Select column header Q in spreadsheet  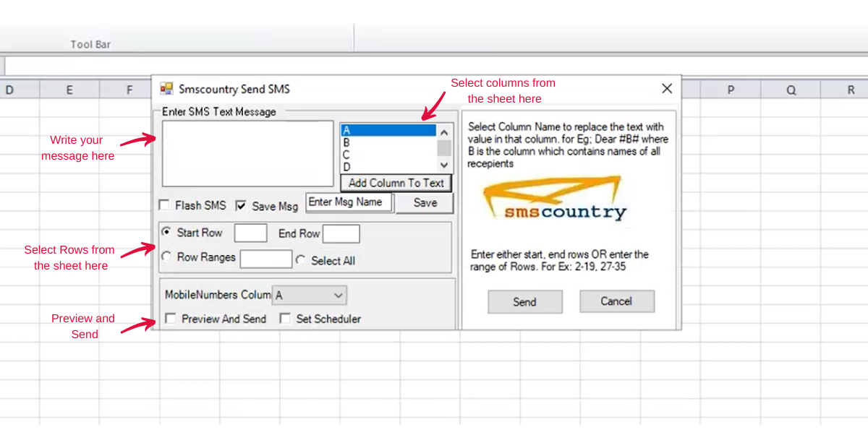(791, 90)
